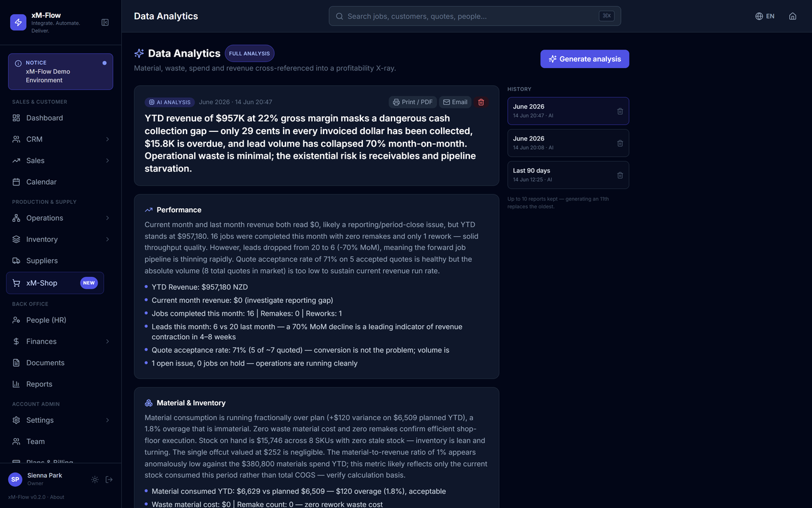Click the Print / PDF button
812x508 pixels.
pyautogui.click(x=413, y=102)
